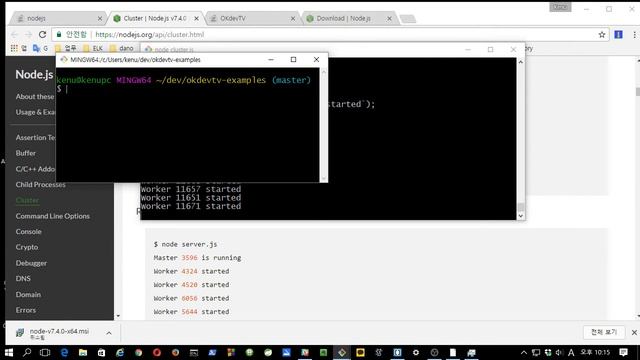This screenshot has width=640, height=360.
Task: Click 'Worker 5644 started' code line
Action: (191, 311)
